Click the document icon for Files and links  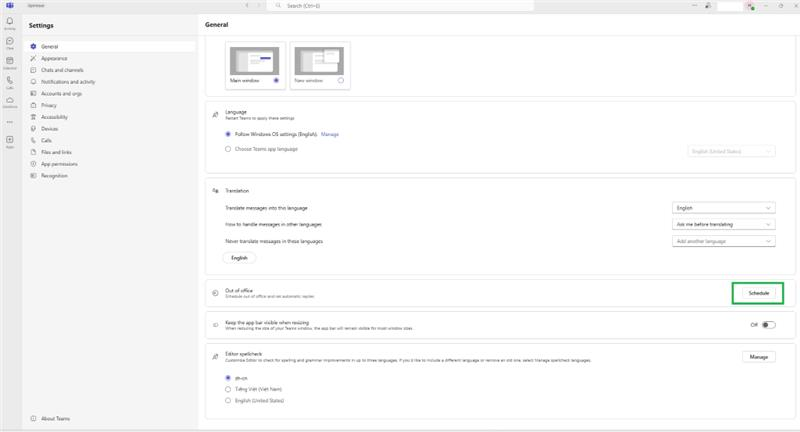(33, 152)
